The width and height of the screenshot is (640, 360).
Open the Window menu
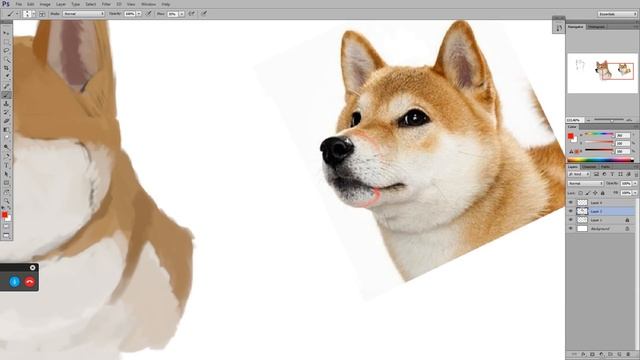click(x=148, y=4)
